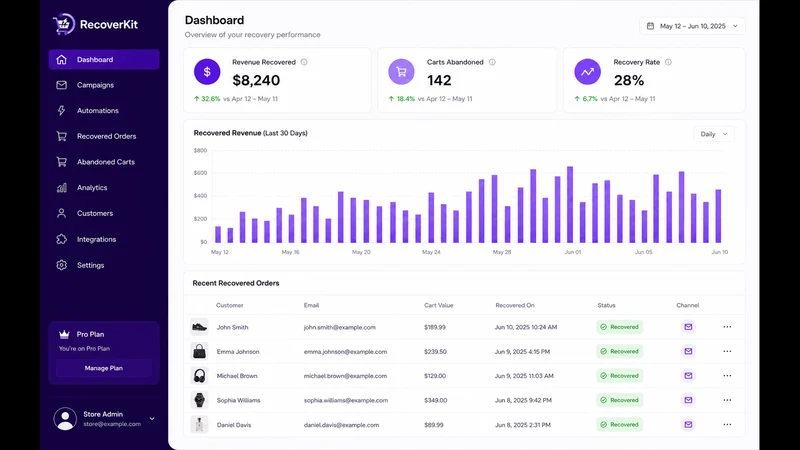
Task: Open the more options menu for Michael Brown
Action: [727, 376]
